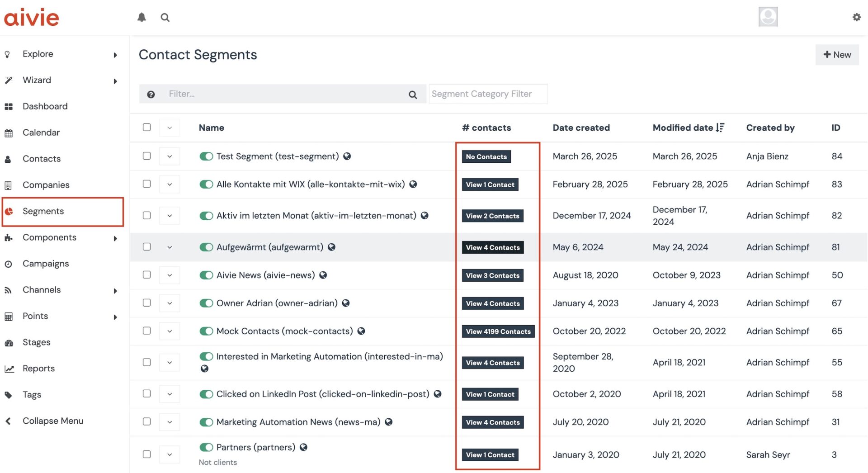
Task: Open the notifications bell icon
Action: pos(142,17)
